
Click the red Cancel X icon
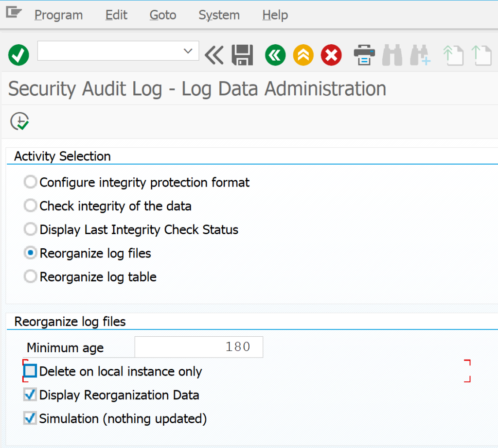(331, 55)
